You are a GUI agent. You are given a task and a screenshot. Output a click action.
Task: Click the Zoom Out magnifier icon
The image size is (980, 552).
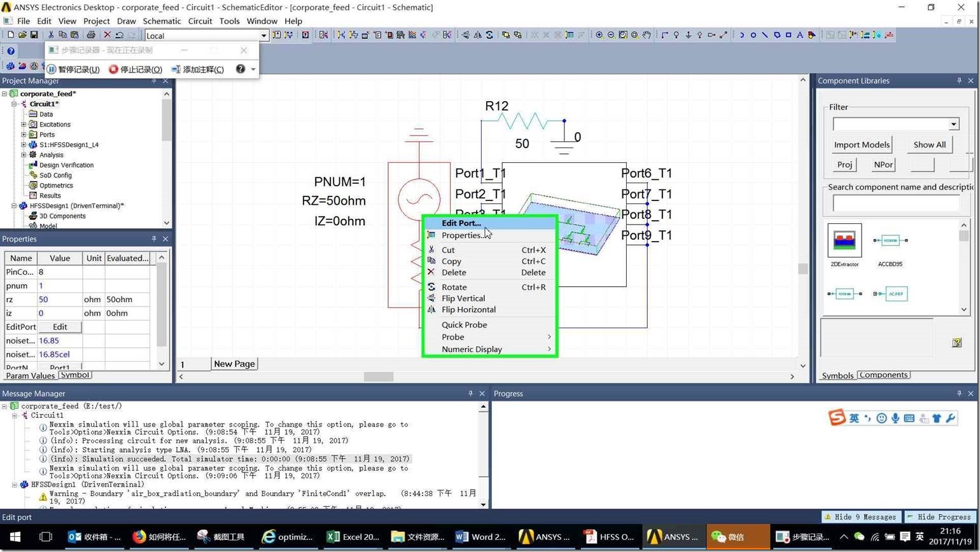(611, 35)
